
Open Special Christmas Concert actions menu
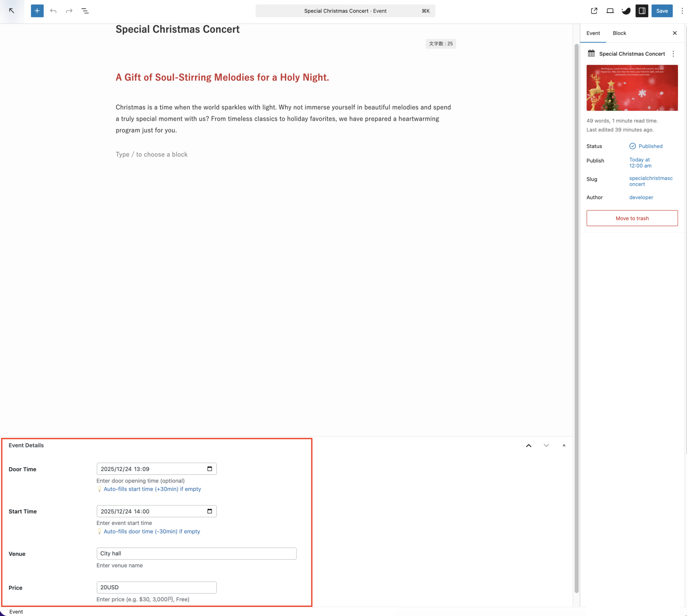click(673, 54)
